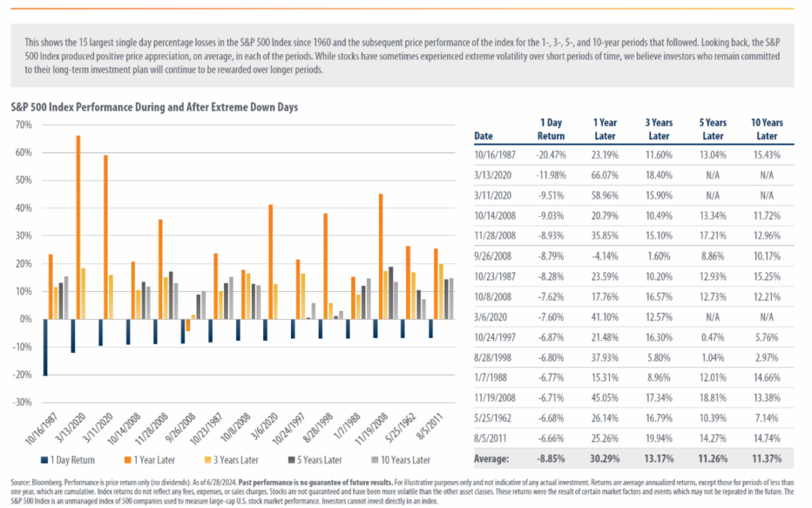Select the average 30.29% cell
The width and height of the screenshot is (812, 508).
click(x=604, y=458)
